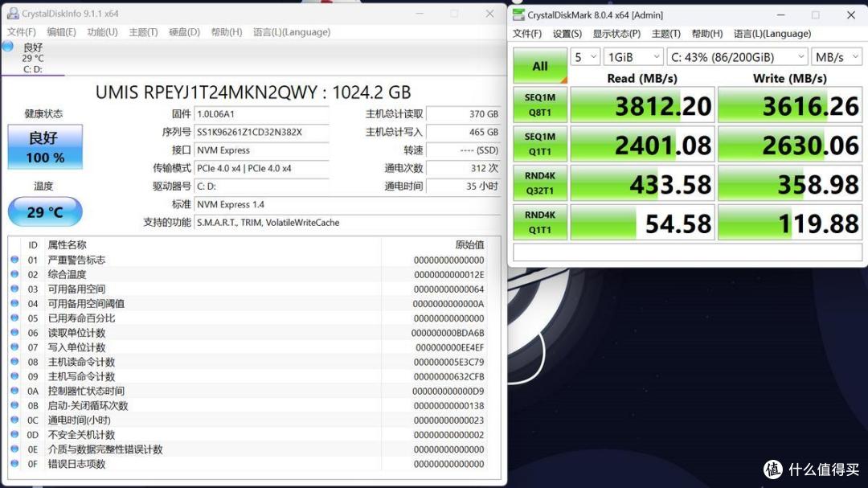868x488 pixels.
Task: Open 文件(F) menu in CrystalDiskInfo
Action: pyautogui.click(x=22, y=32)
